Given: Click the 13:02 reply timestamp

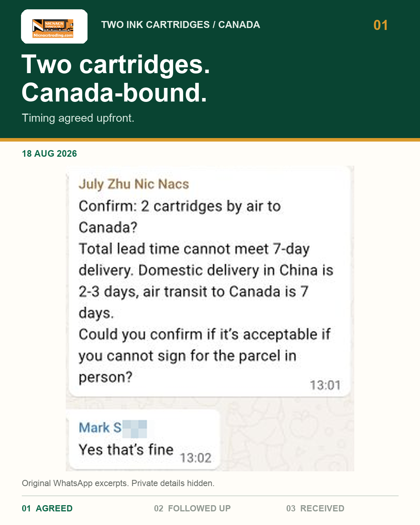Looking at the screenshot, I should (195, 458).
